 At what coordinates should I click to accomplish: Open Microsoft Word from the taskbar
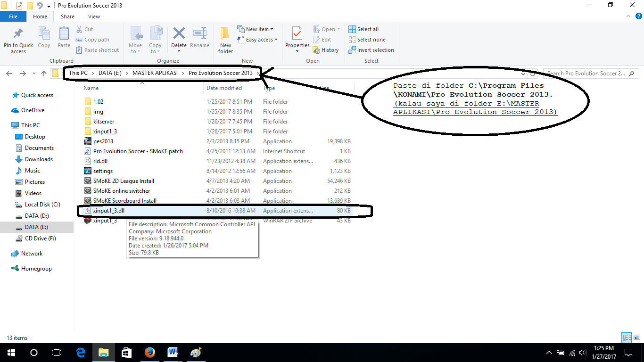point(173,353)
